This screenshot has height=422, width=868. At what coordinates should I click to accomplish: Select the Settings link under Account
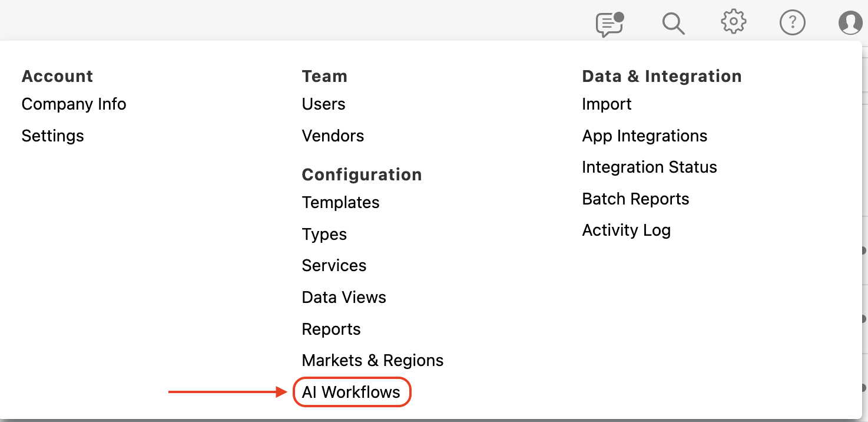pos(52,136)
